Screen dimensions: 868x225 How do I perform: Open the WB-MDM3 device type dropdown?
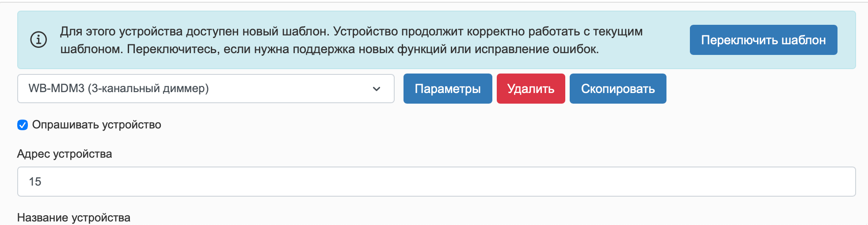[206, 89]
